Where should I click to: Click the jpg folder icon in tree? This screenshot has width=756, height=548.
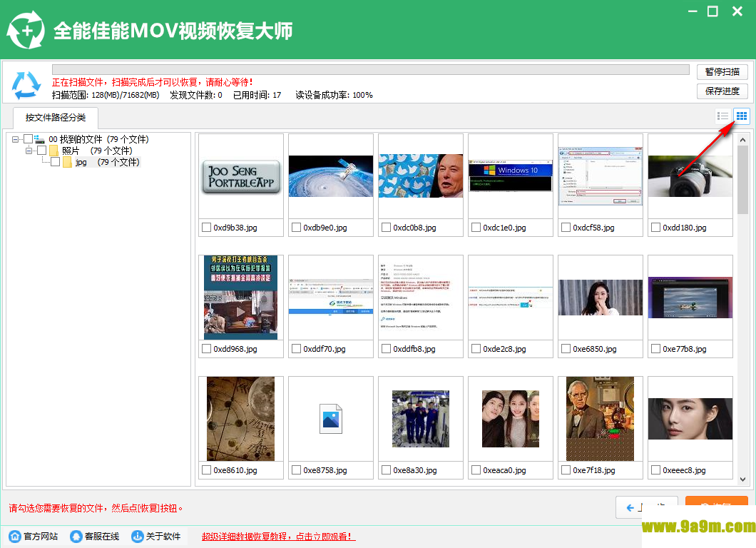click(x=67, y=162)
